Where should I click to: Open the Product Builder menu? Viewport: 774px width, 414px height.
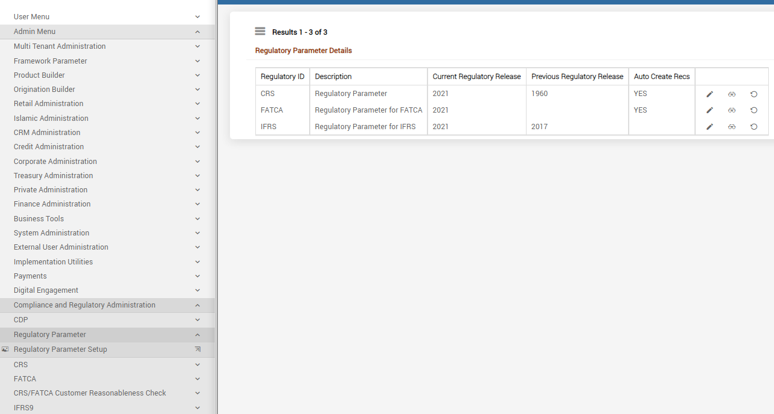point(107,75)
